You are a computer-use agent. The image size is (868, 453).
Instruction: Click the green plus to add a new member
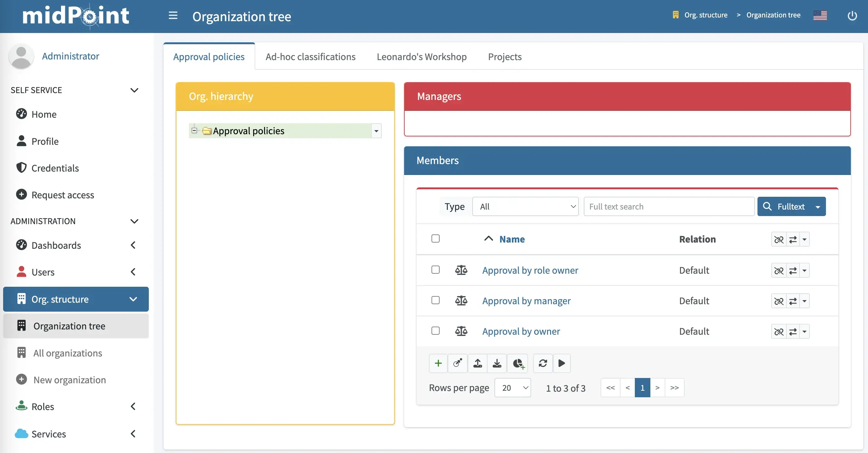point(438,363)
